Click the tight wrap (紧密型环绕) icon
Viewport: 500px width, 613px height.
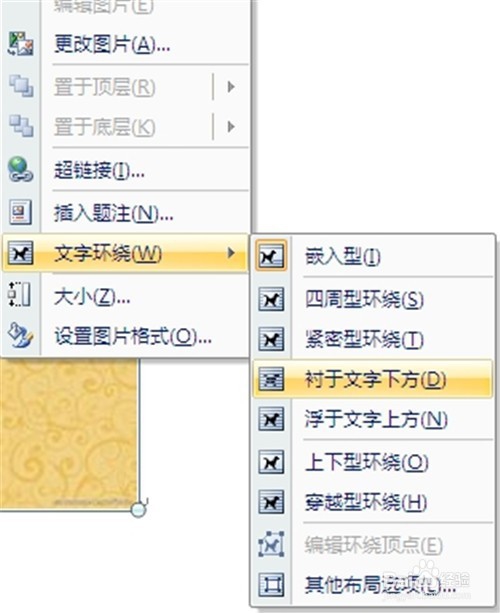point(271,339)
